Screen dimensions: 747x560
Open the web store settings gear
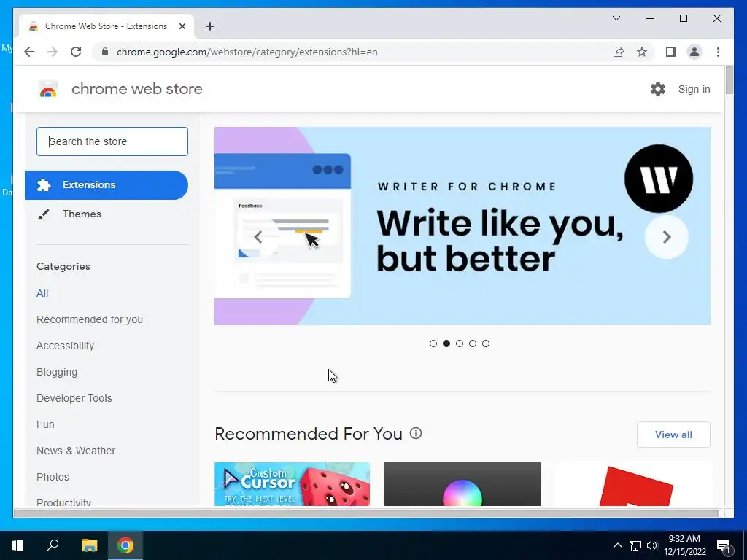[x=658, y=89]
